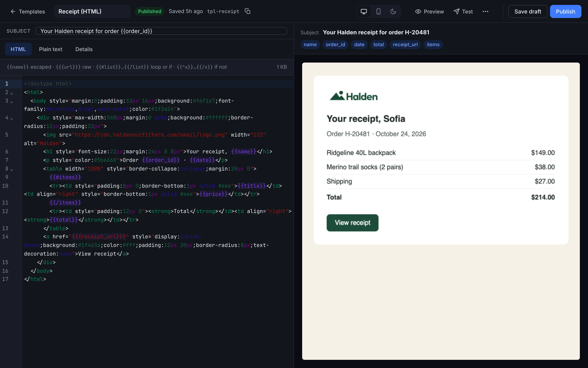Select the name variable chip

point(310,45)
